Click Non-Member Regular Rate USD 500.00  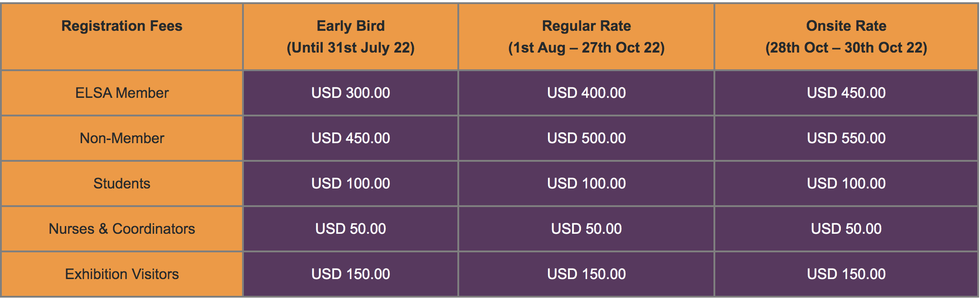click(x=586, y=138)
